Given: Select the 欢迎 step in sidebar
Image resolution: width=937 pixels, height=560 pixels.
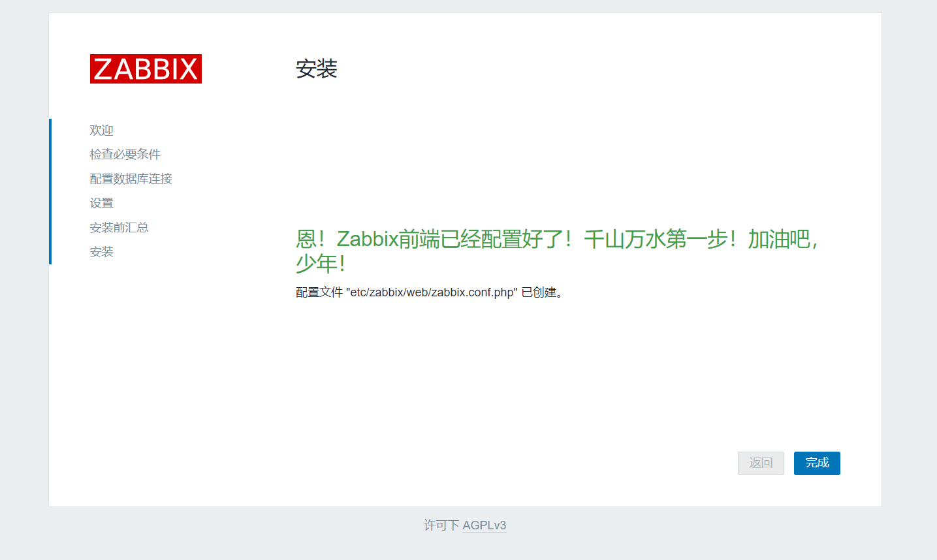Looking at the screenshot, I should (x=102, y=131).
